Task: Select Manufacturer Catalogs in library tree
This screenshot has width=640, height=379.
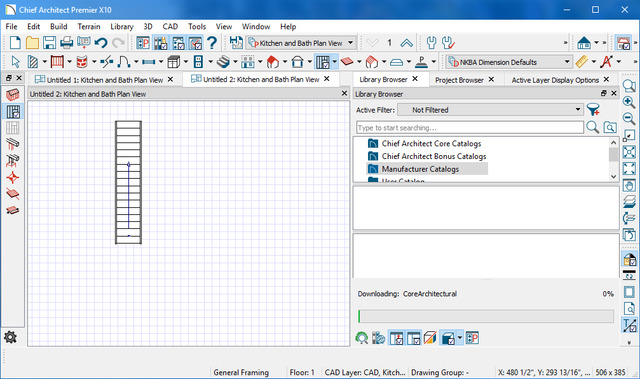Action: [x=420, y=169]
